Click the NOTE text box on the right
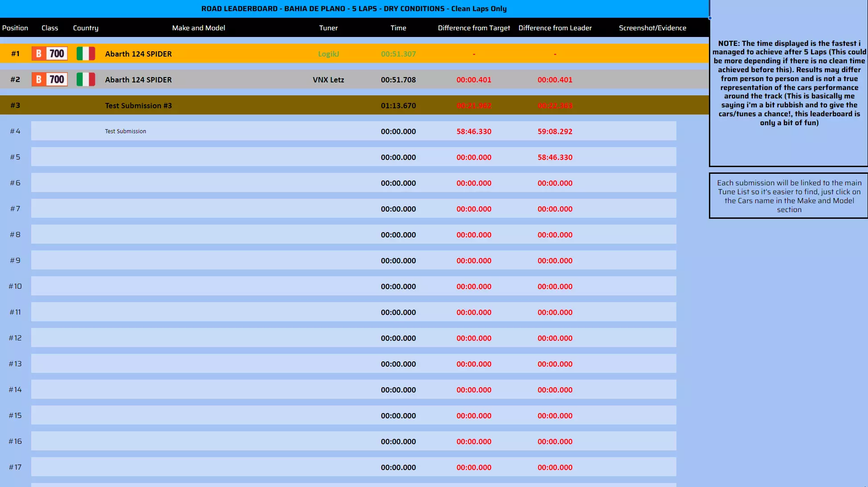The height and width of the screenshot is (487, 868). pyautogui.click(x=789, y=83)
